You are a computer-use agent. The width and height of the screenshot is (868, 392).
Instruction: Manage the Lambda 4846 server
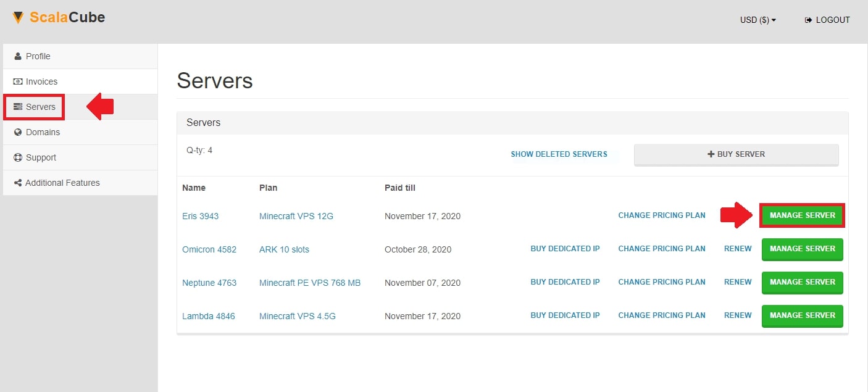click(x=802, y=316)
